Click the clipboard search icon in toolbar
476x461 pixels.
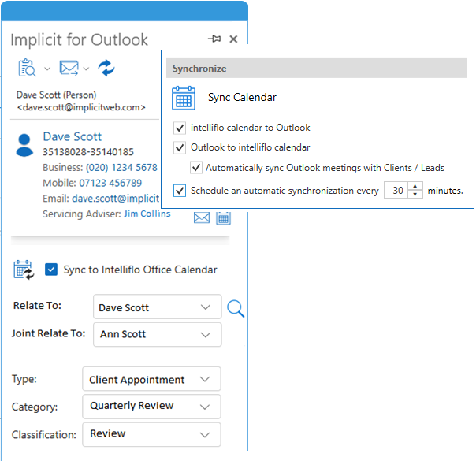pyautogui.click(x=28, y=69)
